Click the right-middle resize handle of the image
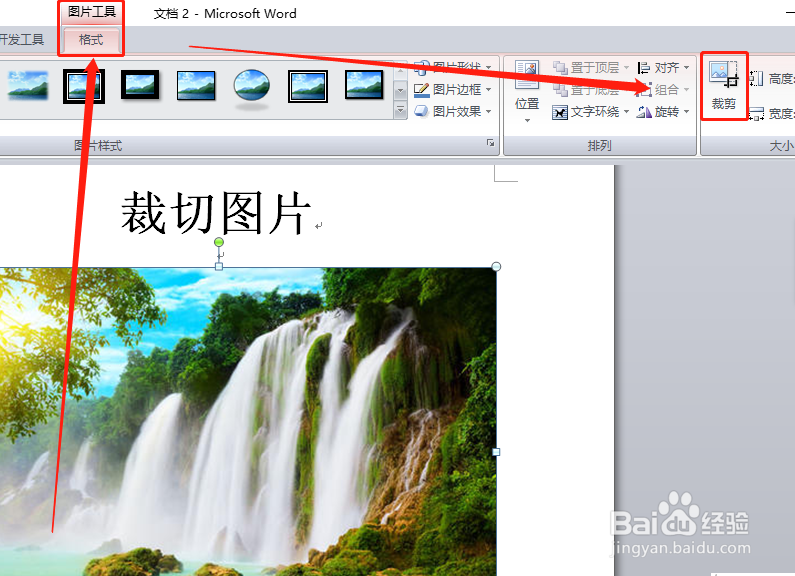The width and height of the screenshot is (795, 576). (496, 452)
